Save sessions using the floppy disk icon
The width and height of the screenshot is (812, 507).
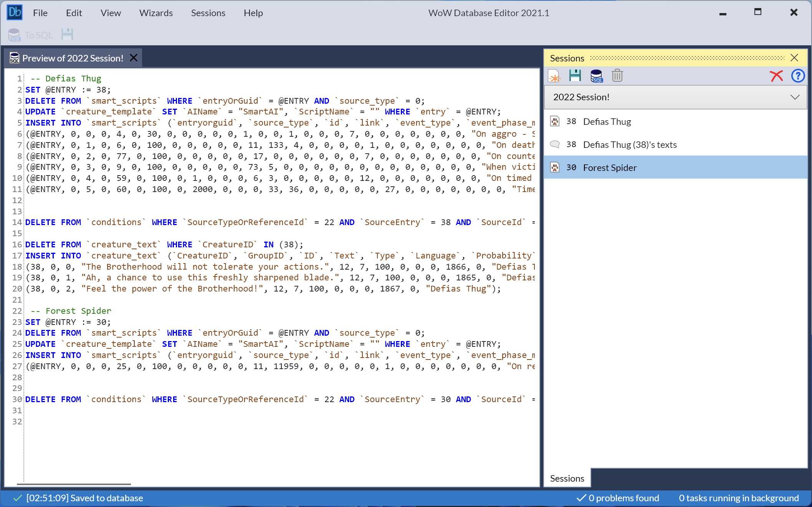coord(575,76)
